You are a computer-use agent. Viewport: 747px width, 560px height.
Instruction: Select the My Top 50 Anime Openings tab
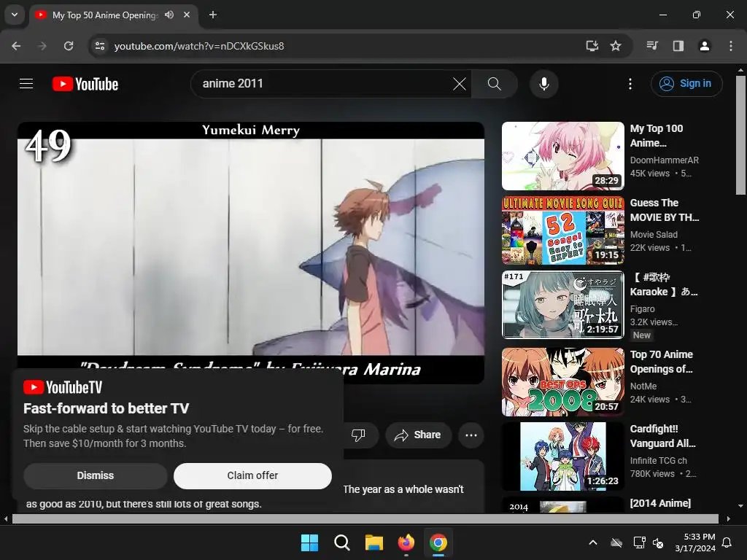tap(105, 15)
